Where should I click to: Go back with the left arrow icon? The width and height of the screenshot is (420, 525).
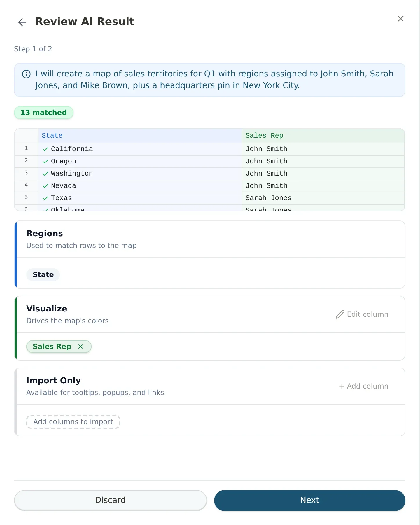[x=22, y=22]
